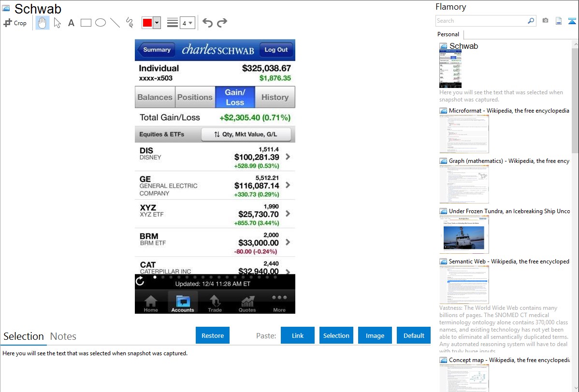Open the Graph (mathematics) snapshot thumbnail
Image resolution: width=579 pixels, height=392 pixels.
pyautogui.click(x=464, y=184)
